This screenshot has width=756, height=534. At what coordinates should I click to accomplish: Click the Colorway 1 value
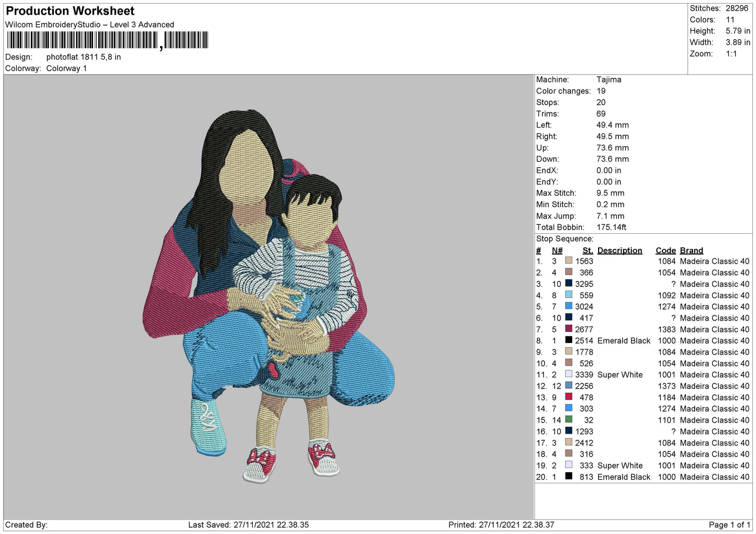point(66,69)
